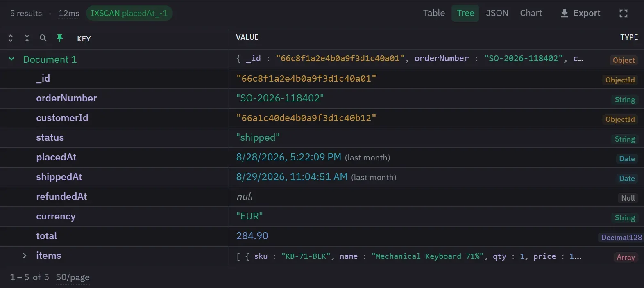Click the placedAt date 8/28/2026, 5:22:09 PM
This screenshot has width=644, height=288.
pos(288,157)
